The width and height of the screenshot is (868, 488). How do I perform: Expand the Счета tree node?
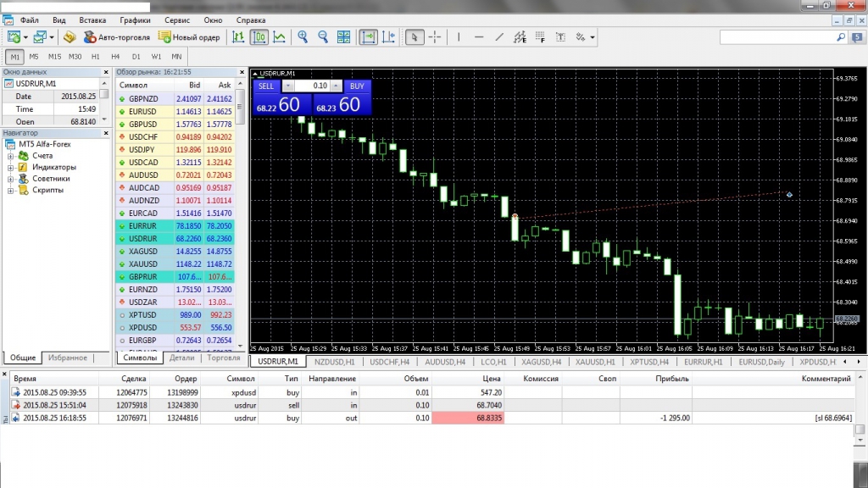(x=12, y=156)
